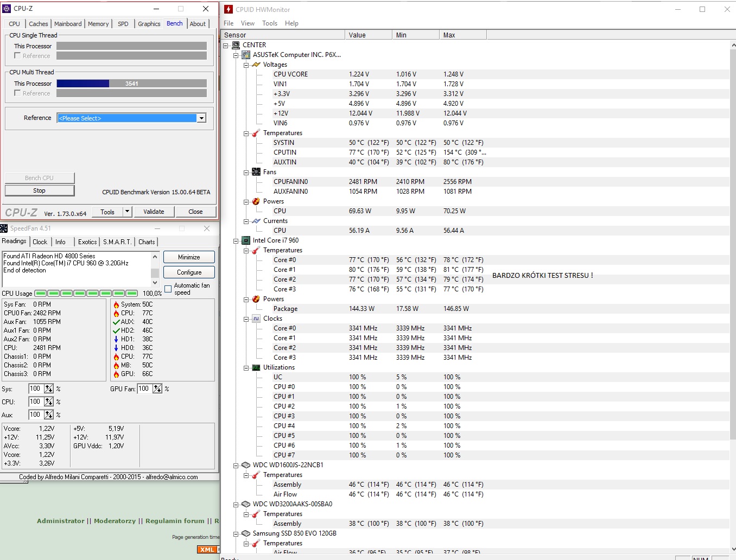Click the blue arrow icon next to HD1 38C

point(116,339)
